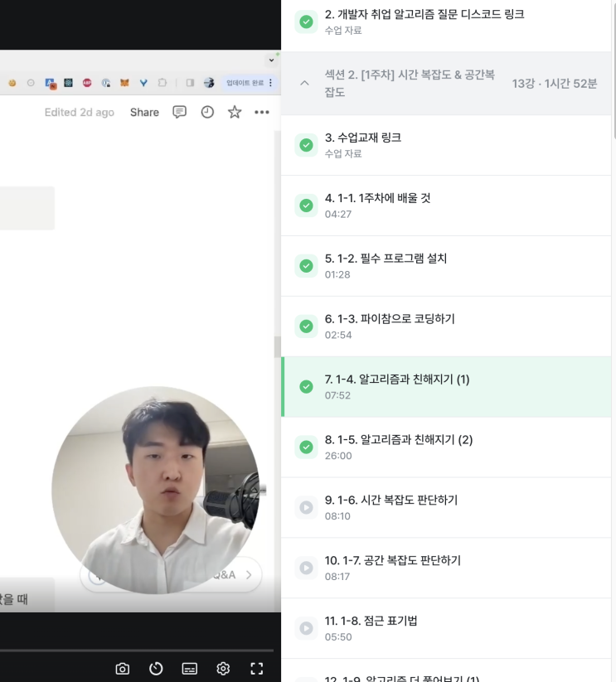Click completed checkmark for 알고리즘과 친해지기 (2)

[306, 447]
